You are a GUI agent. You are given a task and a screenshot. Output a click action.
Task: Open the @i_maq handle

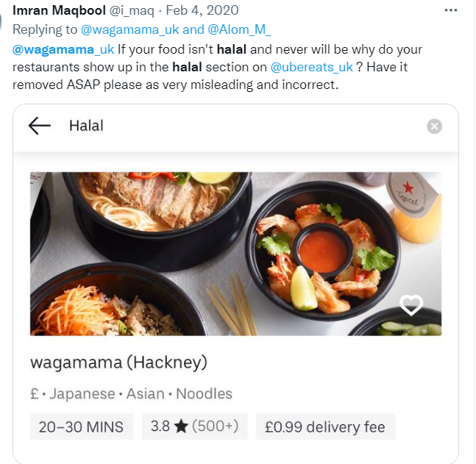[132, 10]
